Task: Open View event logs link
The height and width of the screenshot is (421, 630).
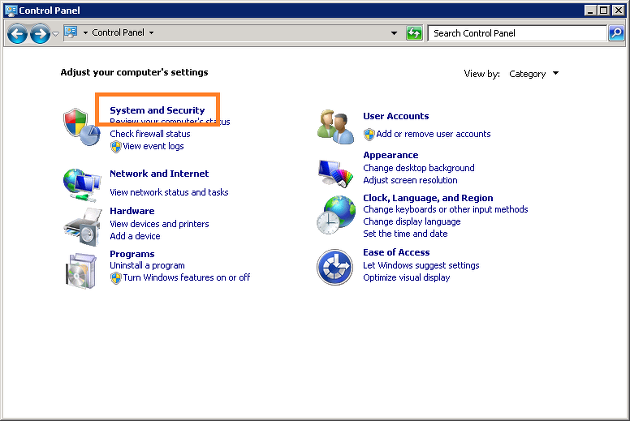Action: click(153, 146)
